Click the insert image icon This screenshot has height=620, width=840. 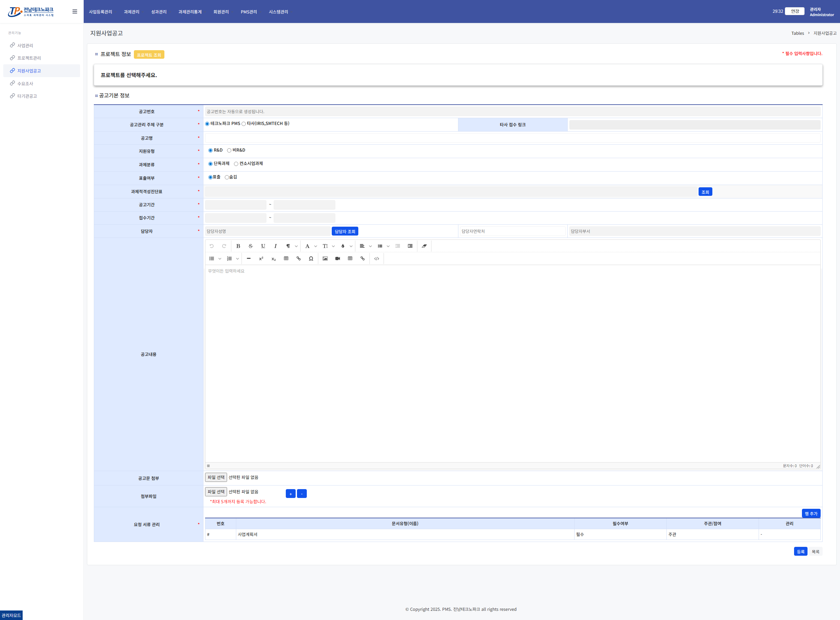click(x=325, y=258)
